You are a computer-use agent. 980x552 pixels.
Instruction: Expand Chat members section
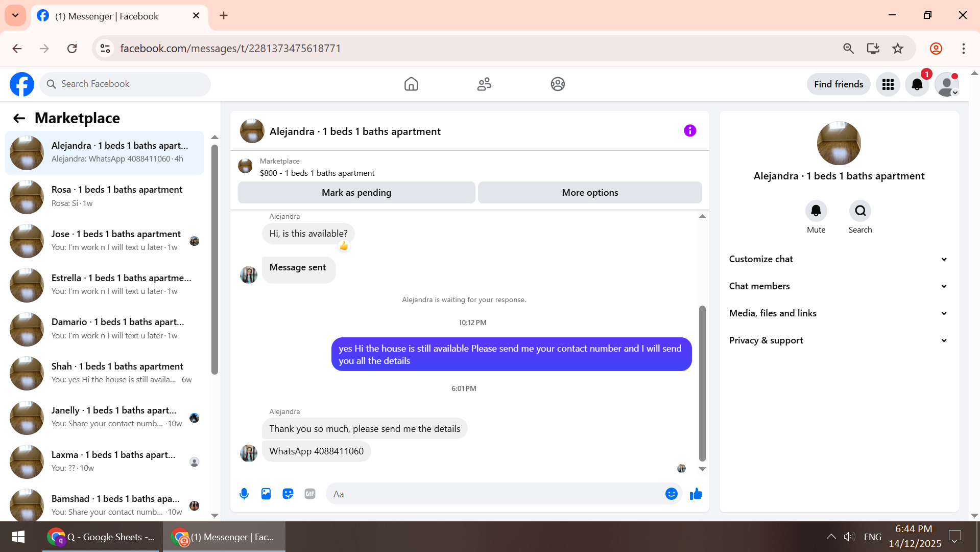[x=839, y=286]
